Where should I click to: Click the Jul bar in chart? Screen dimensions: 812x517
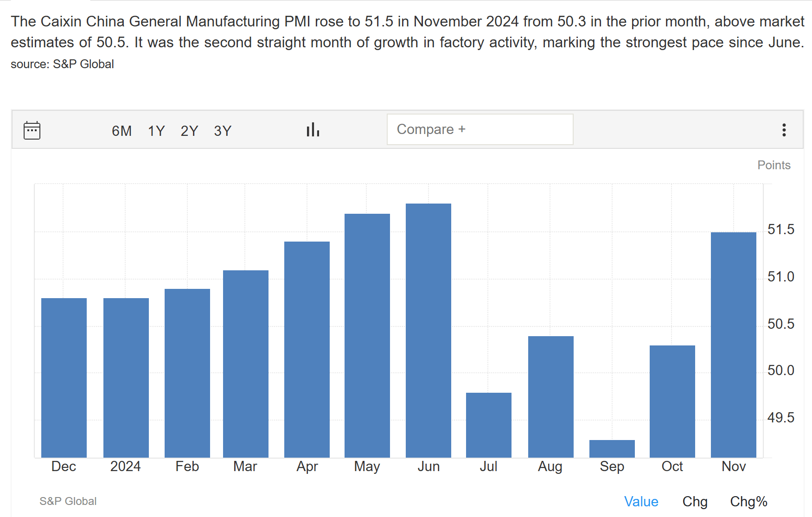click(x=489, y=425)
